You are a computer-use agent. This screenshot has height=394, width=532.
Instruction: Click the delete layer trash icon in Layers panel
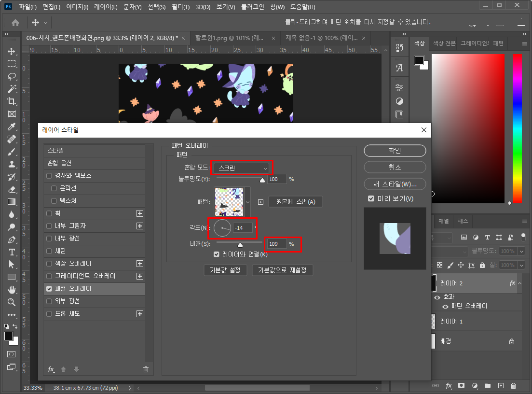pos(513,385)
